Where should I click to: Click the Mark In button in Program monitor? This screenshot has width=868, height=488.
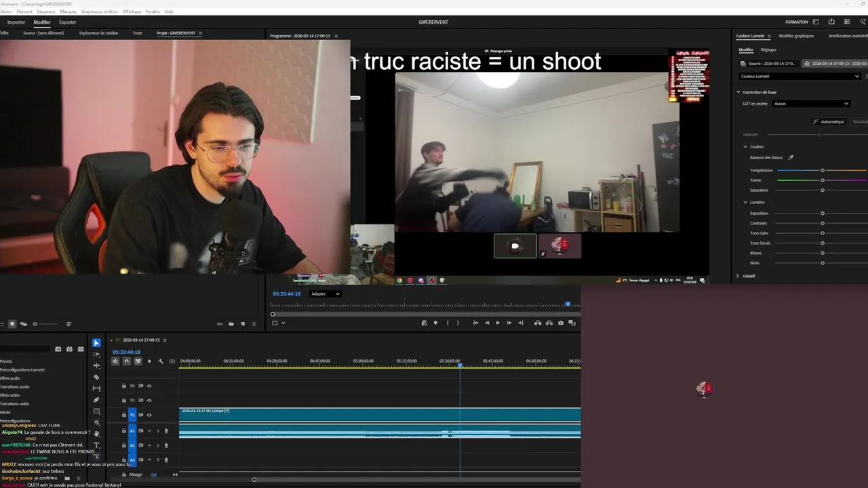(x=448, y=323)
